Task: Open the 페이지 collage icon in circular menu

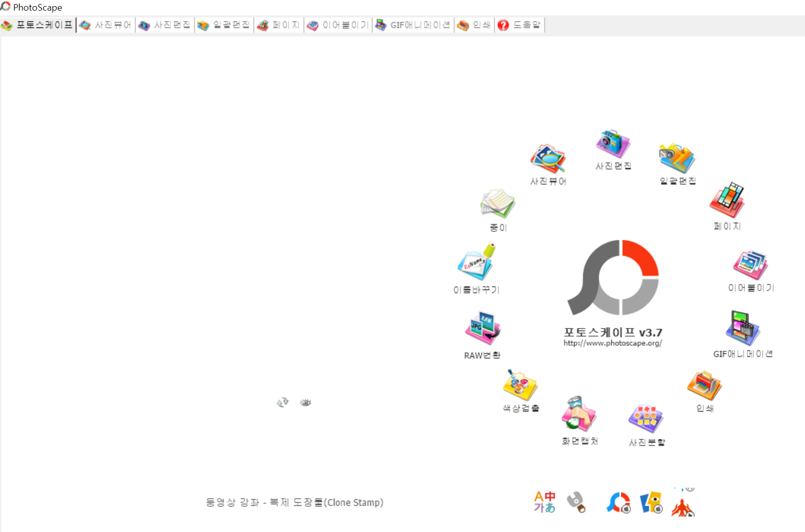Action: 727,200
